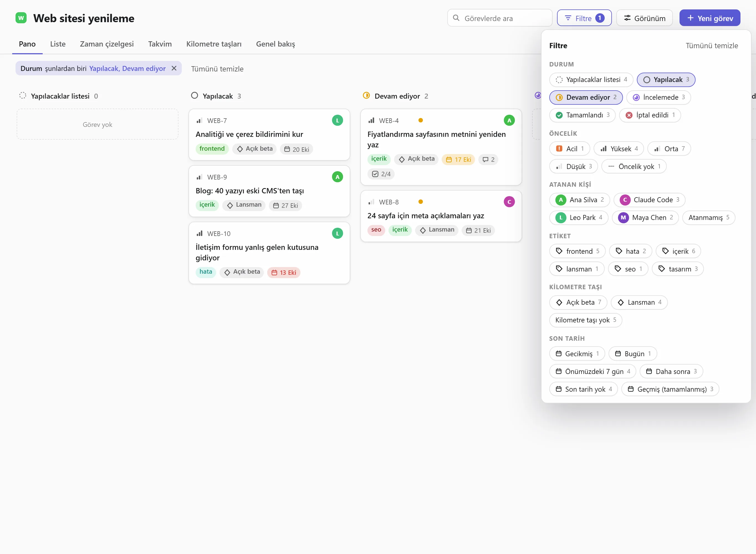Enable the Gecikmiş due date filter

tap(577, 354)
